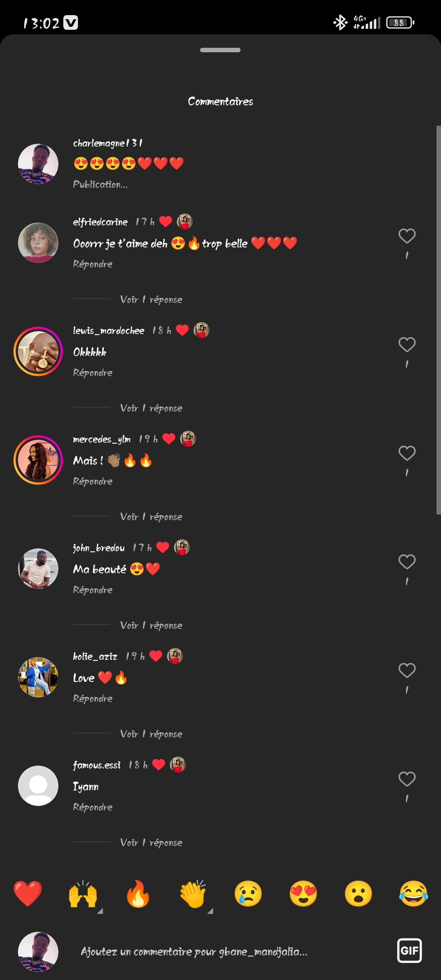The height and width of the screenshot is (980, 441).
Task: Show the reply under kolie_aziz's comment
Action: point(151,734)
